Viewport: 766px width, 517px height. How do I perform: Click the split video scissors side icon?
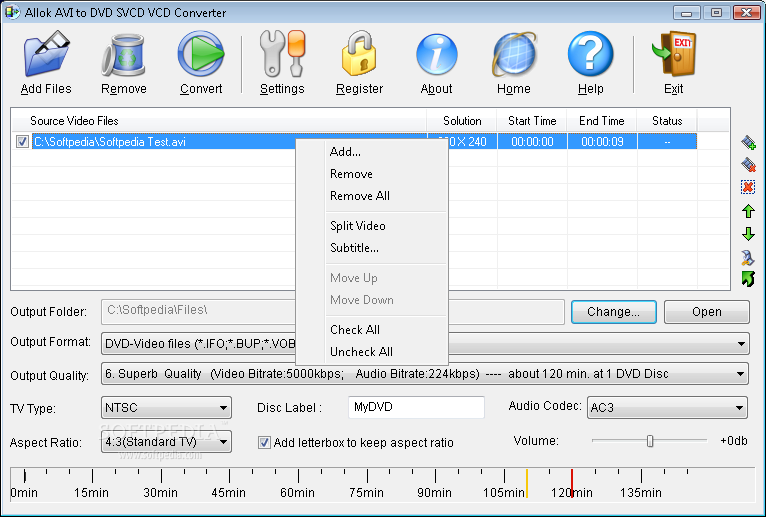pos(748,257)
